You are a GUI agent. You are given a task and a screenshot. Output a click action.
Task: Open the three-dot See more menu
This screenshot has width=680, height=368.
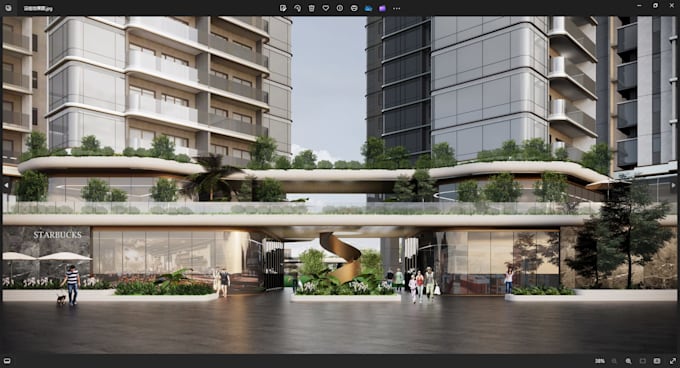(396, 8)
